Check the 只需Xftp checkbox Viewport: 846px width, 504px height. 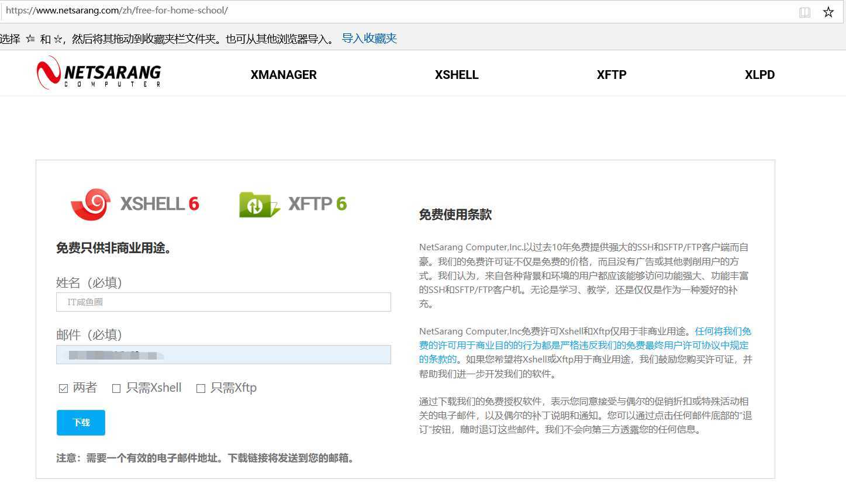coord(201,388)
